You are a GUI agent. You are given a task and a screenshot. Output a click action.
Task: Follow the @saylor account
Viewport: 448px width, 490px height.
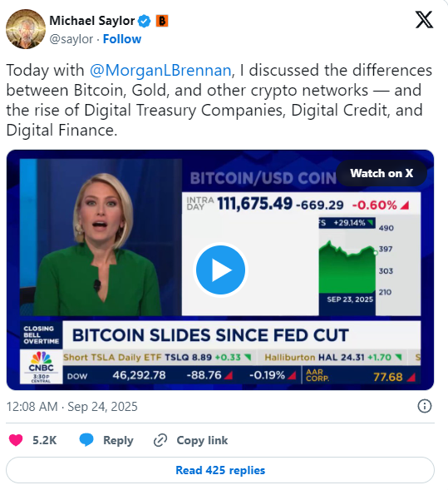coord(122,39)
